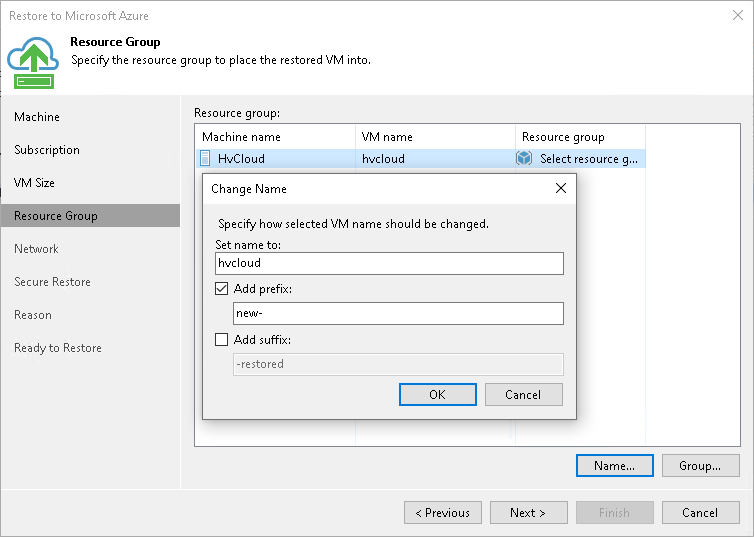Uncheck the Add prefix checkbox
The width and height of the screenshot is (754, 537).
pyautogui.click(x=222, y=289)
